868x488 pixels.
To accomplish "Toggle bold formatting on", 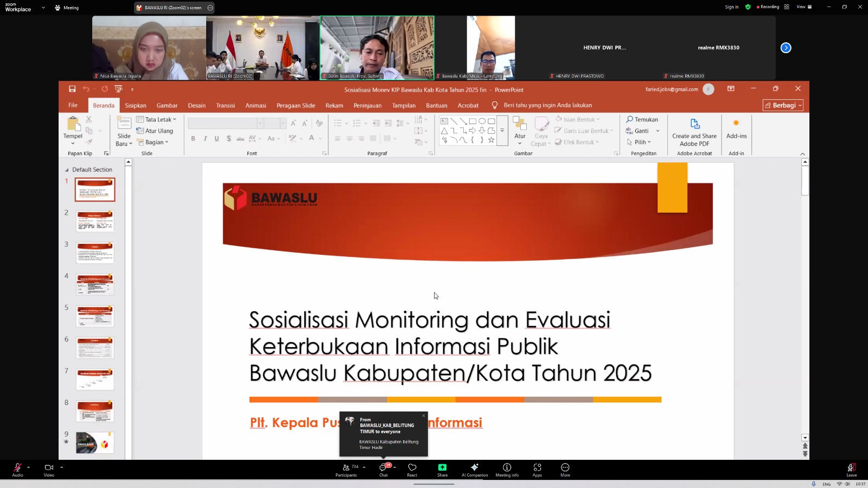I will (x=193, y=139).
